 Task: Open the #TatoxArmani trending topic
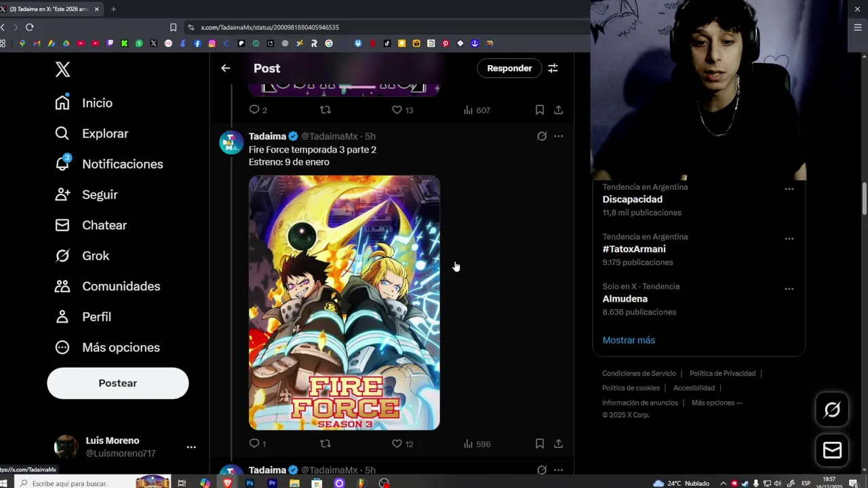point(634,249)
